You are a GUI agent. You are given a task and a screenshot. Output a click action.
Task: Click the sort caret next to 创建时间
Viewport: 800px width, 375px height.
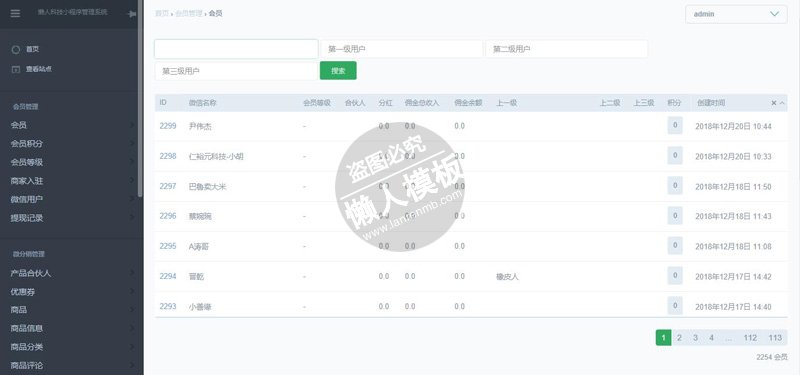click(782, 103)
